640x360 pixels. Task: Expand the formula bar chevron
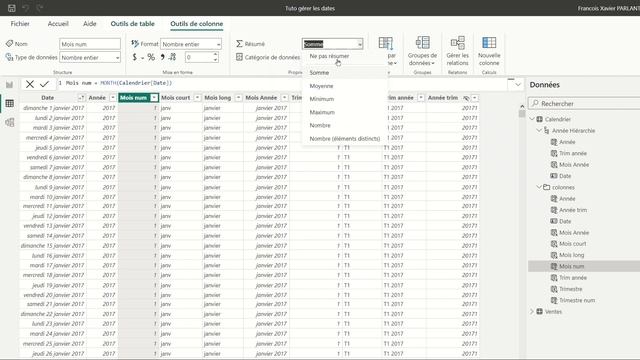click(x=518, y=84)
